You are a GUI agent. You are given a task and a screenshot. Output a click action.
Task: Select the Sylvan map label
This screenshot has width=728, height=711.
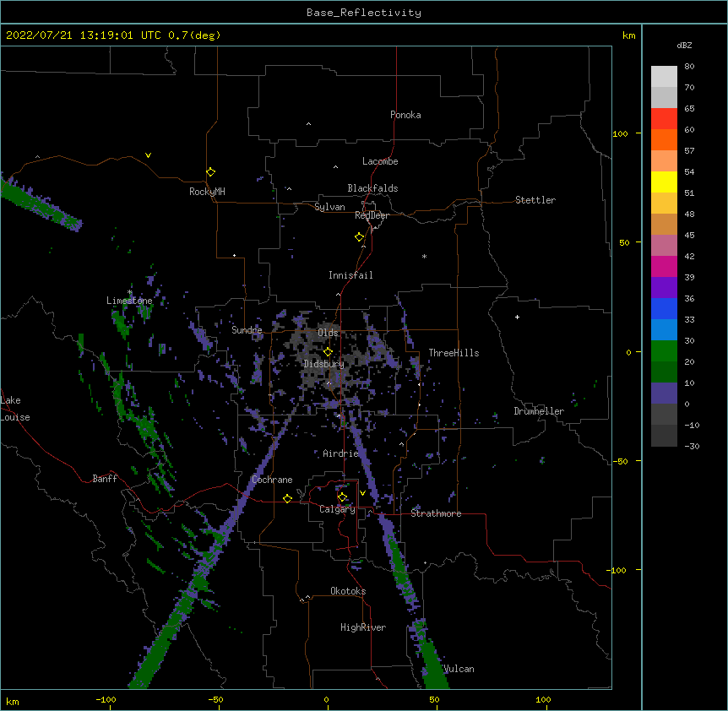pos(329,207)
